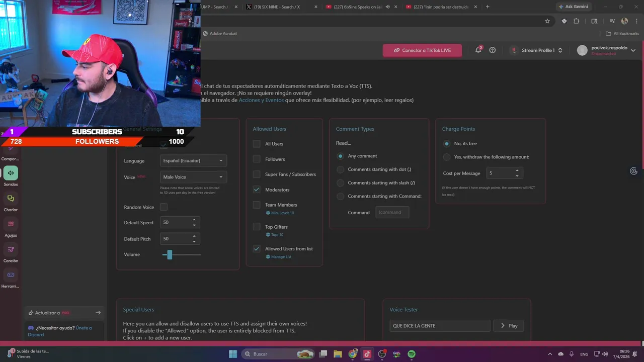644x362 pixels.
Task: Click Ask Gemini button
Action: pos(573,7)
